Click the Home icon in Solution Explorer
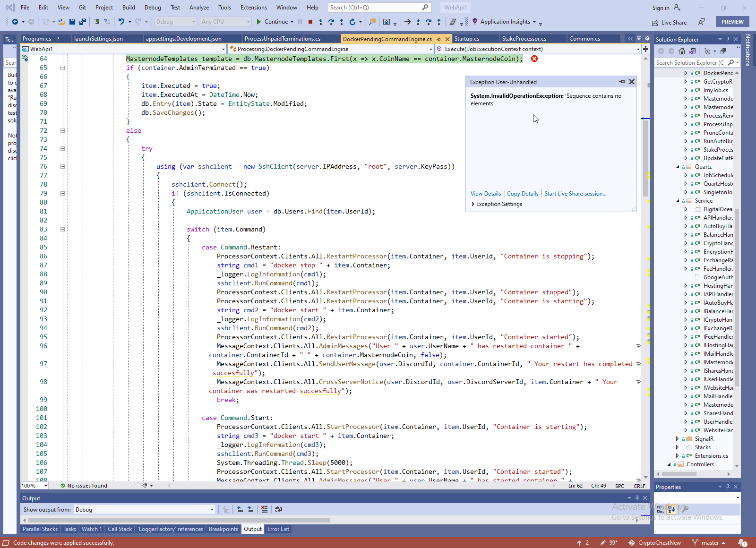This screenshot has width=756, height=548. click(681, 51)
